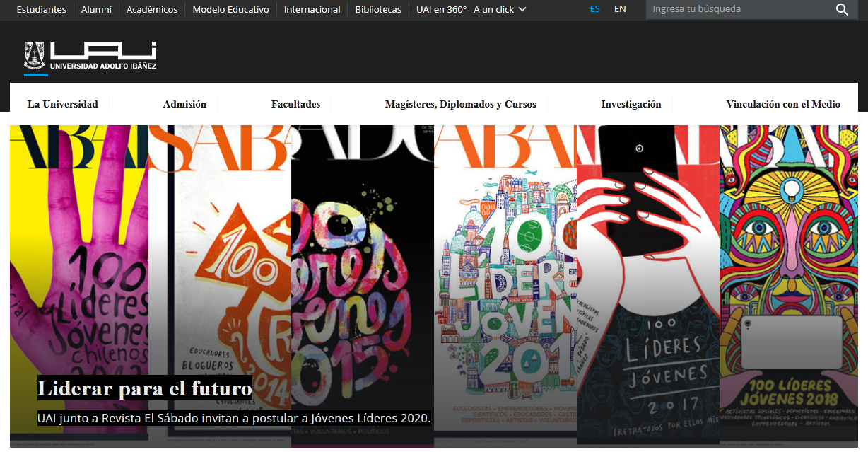The width and height of the screenshot is (868, 452).
Task: Open the UAI Universidad Adolfo Ibáñez logo
Action: [90, 57]
